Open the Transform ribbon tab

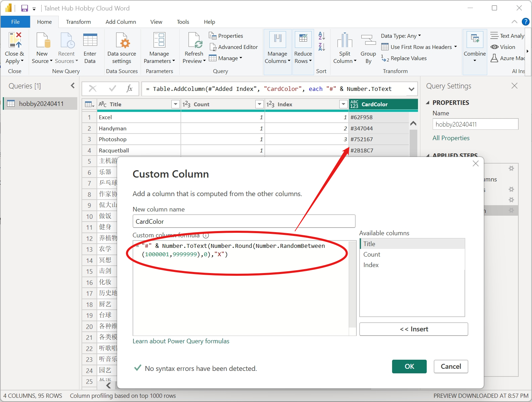coord(78,22)
